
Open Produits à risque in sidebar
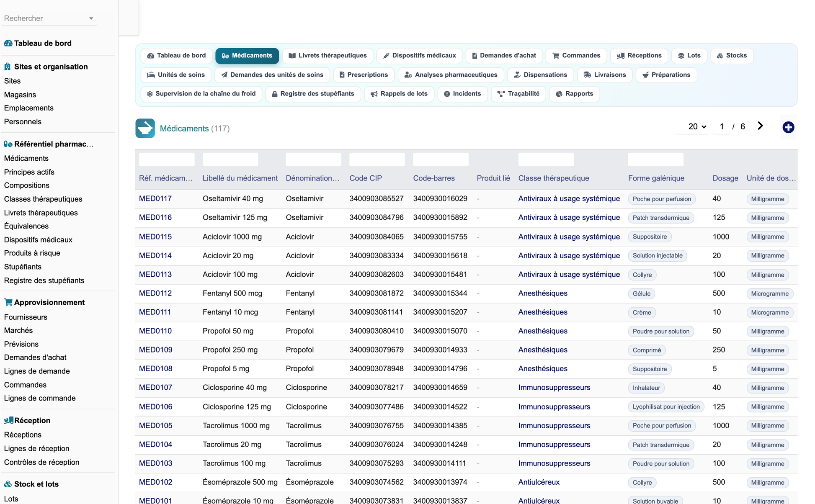coord(32,253)
